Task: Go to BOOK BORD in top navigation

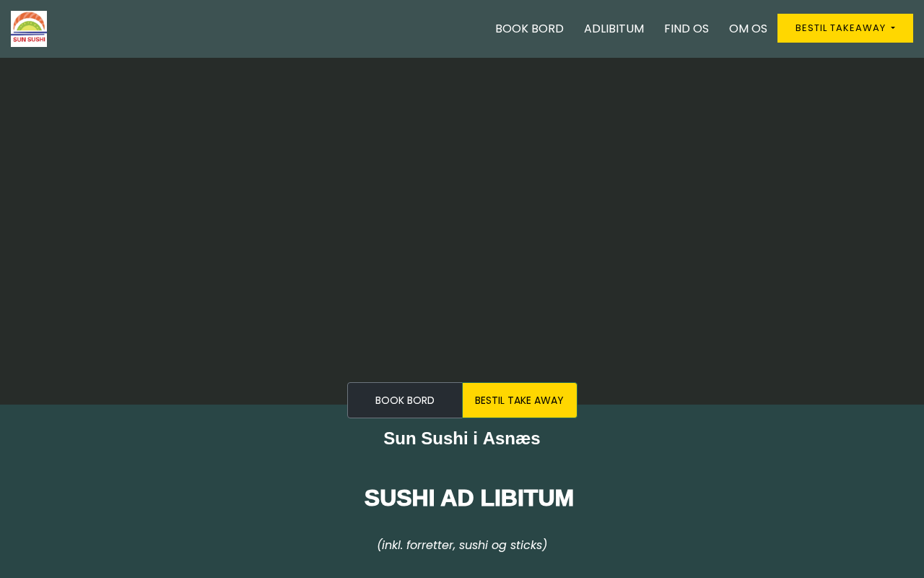Action: [529, 29]
